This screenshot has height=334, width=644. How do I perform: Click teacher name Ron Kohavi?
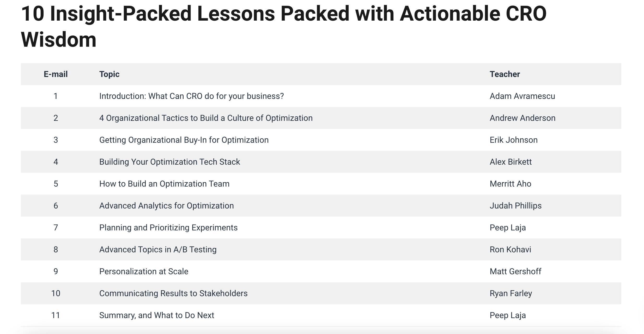510,249
